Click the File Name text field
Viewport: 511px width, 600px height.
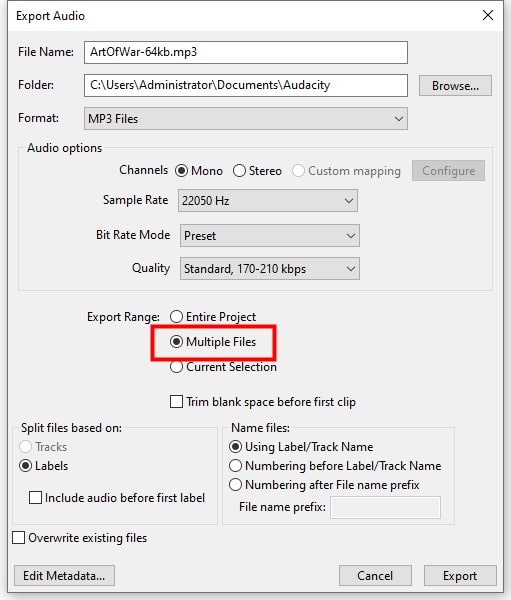click(x=246, y=52)
